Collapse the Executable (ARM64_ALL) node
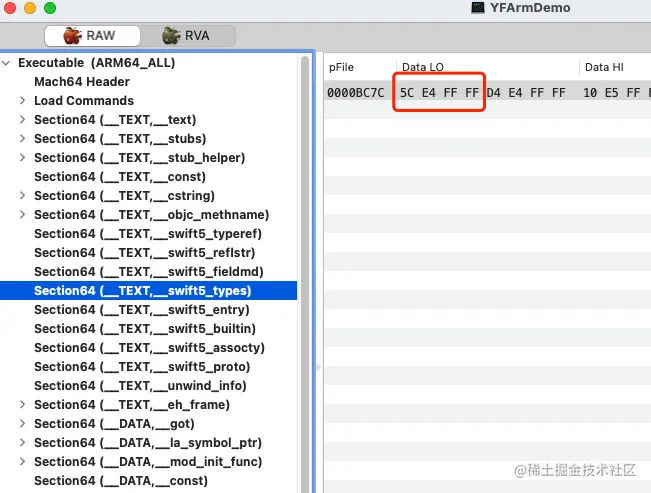651x493 pixels. [x=6, y=63]
